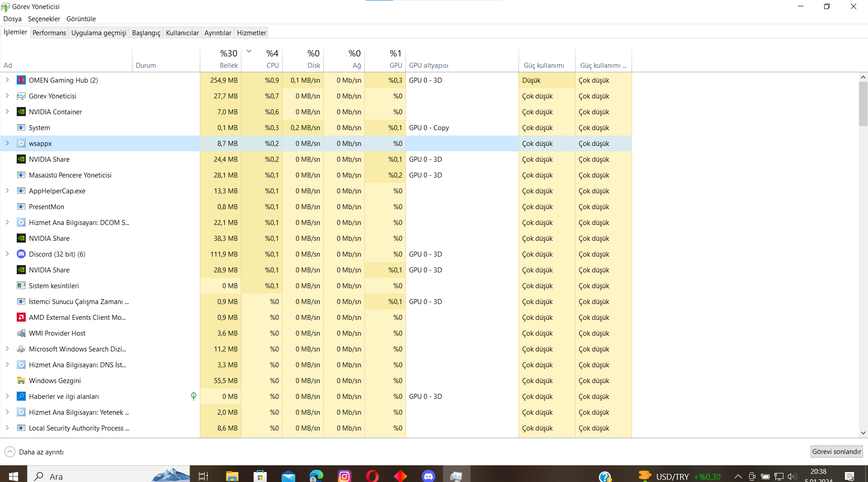Open the Seçenekler menu

[x=44, y=19]
